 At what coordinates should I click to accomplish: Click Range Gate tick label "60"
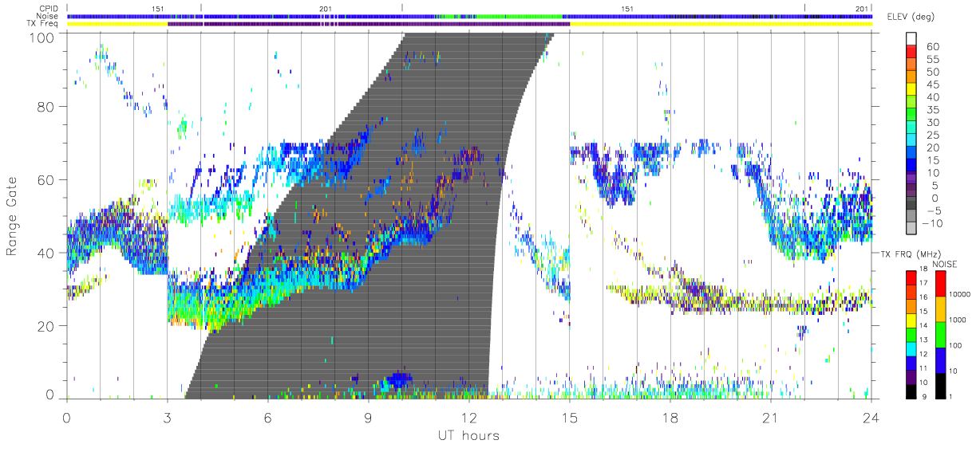click(x=46, y=179)
